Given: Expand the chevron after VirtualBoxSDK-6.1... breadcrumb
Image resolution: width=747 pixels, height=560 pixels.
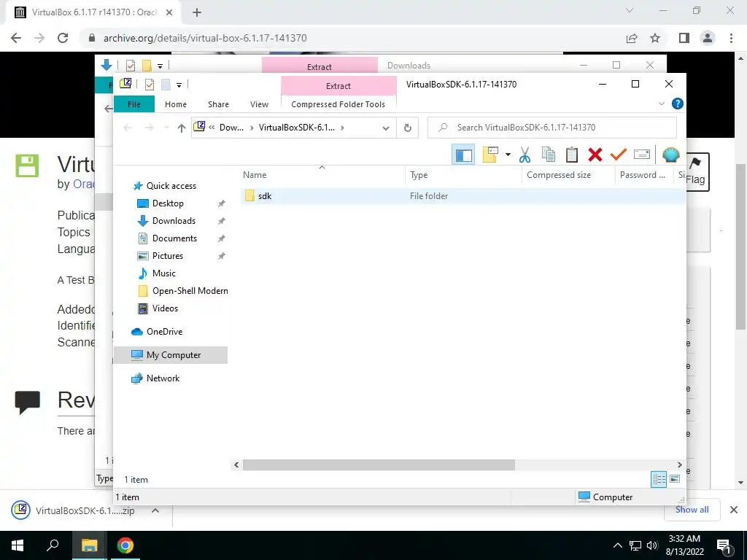Looking at the screenshot, I should [x=342, y=128].
